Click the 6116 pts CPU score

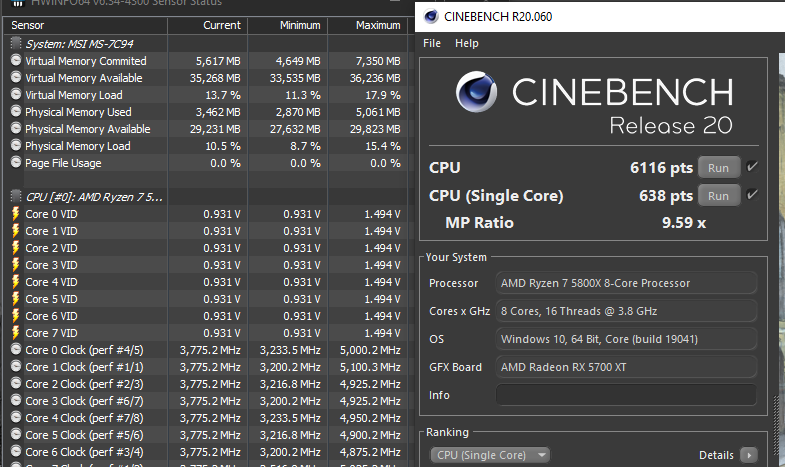[x=661, y=168]
